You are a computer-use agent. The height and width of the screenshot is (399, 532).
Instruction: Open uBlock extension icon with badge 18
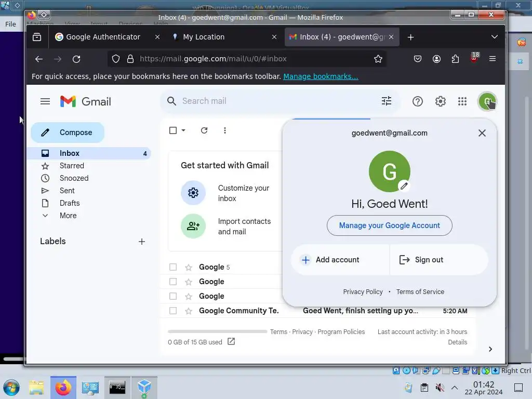pos(475,58)
